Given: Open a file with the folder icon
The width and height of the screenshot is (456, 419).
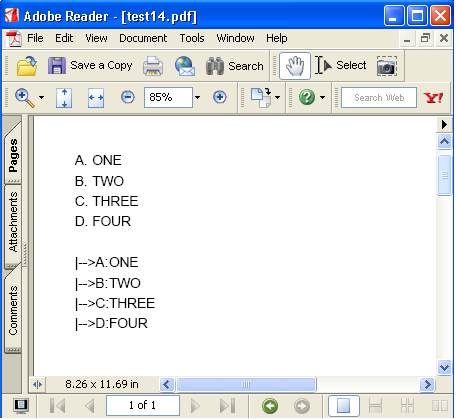Looking at the screenshot, I should point(27,66).
